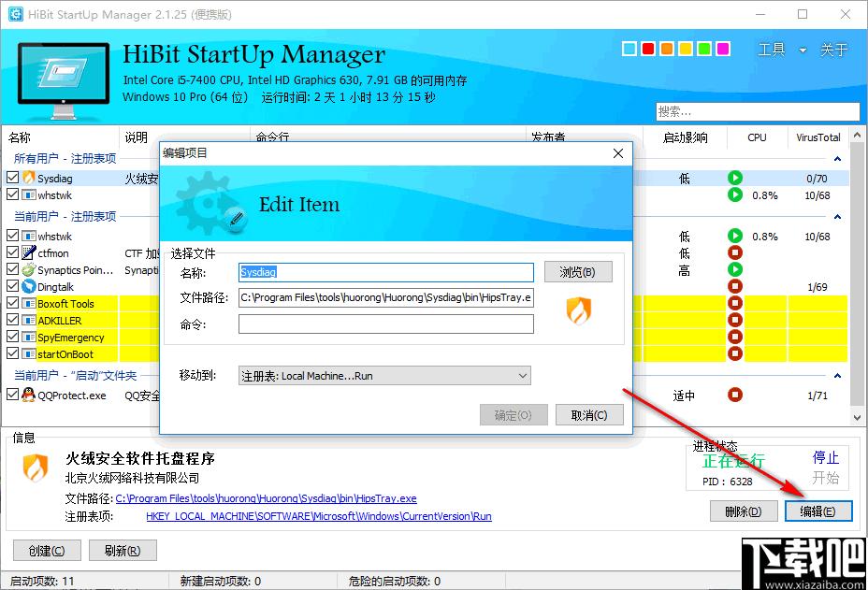Toggle the Synaptics Pointing startup checkbox
Viewport: 868px width, 590px height.
point(13,269)
